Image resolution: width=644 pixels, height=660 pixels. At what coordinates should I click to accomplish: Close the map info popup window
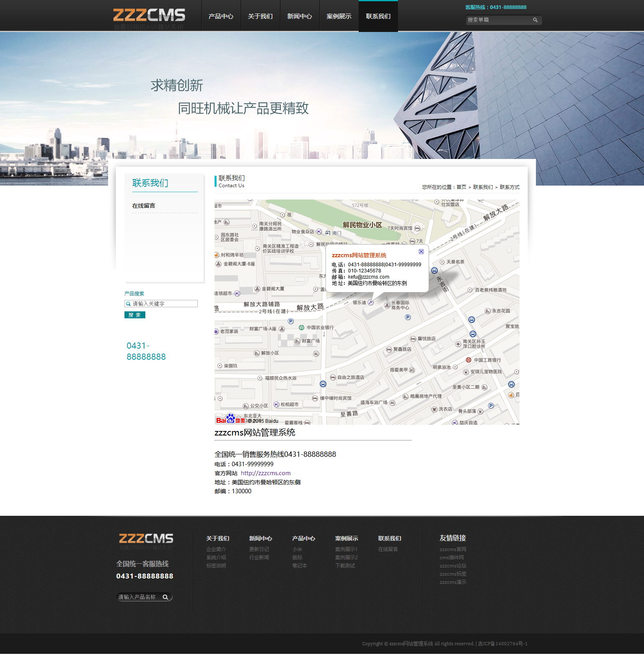pos(421,252)
